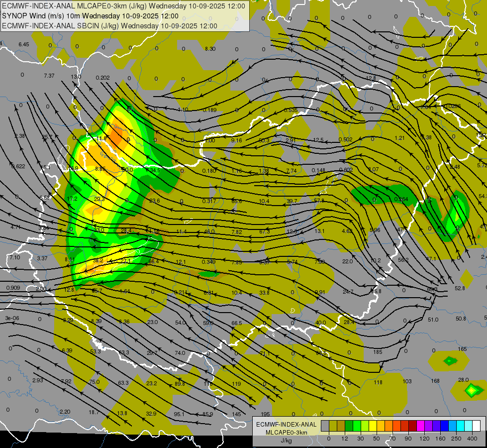487x448 pixels.
Task: Click the map value 103
Action: click(407, 381)
